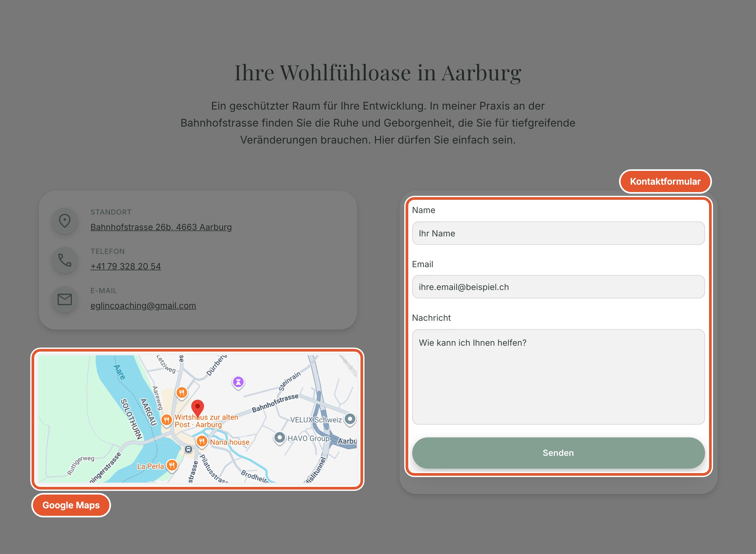Click into the ihre.email@beispiel.ch email field
This screenshot has height=554, width=756.
click(558, 287)
